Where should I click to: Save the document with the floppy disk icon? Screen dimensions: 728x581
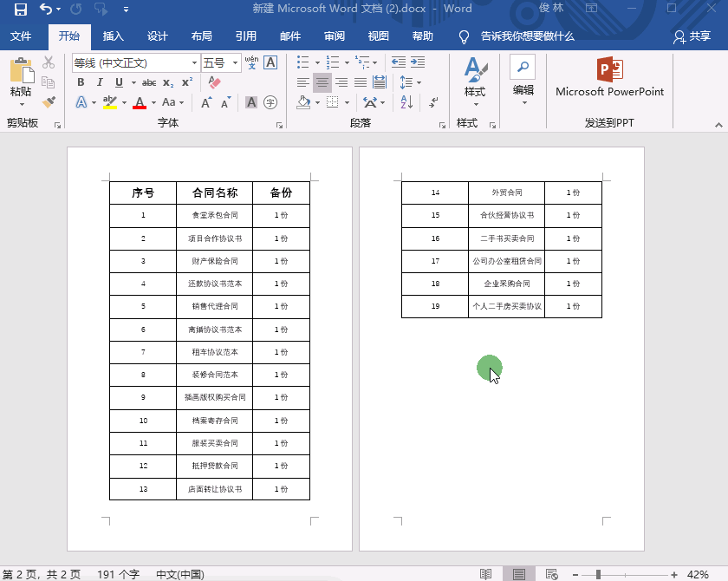(x=21, y=9)
